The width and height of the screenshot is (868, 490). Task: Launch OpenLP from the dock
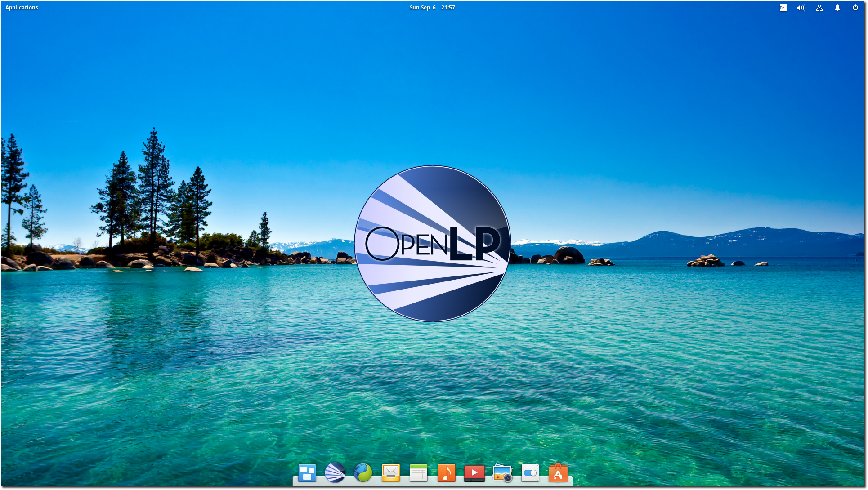[335, 473]
